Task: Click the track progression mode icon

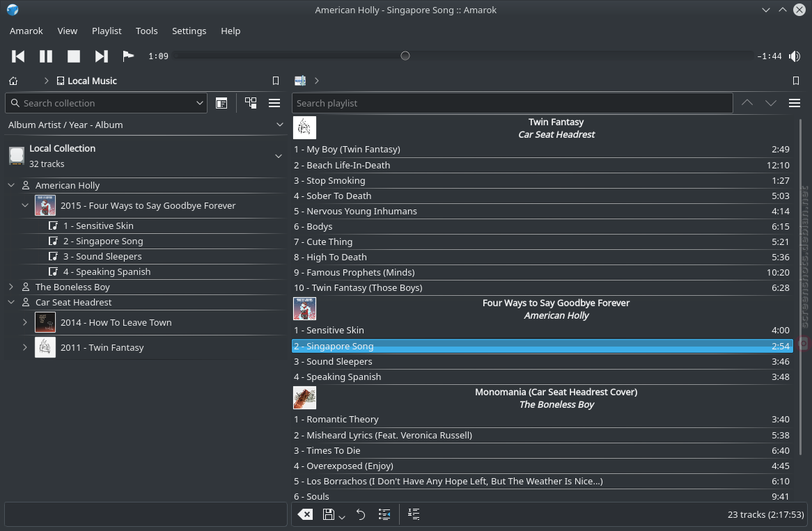Action: [384, 514]
